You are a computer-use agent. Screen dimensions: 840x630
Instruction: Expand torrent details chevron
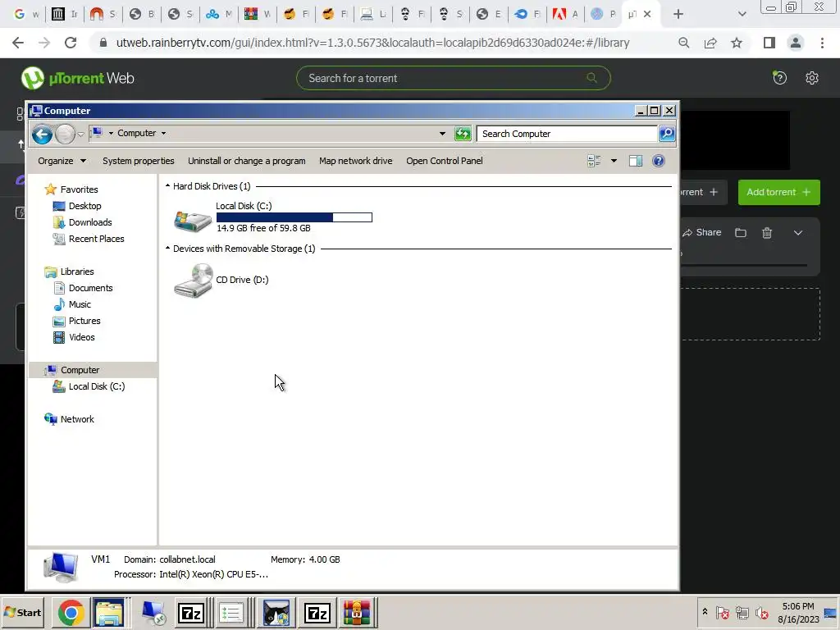pyautogui.click(x=797, y=232)
